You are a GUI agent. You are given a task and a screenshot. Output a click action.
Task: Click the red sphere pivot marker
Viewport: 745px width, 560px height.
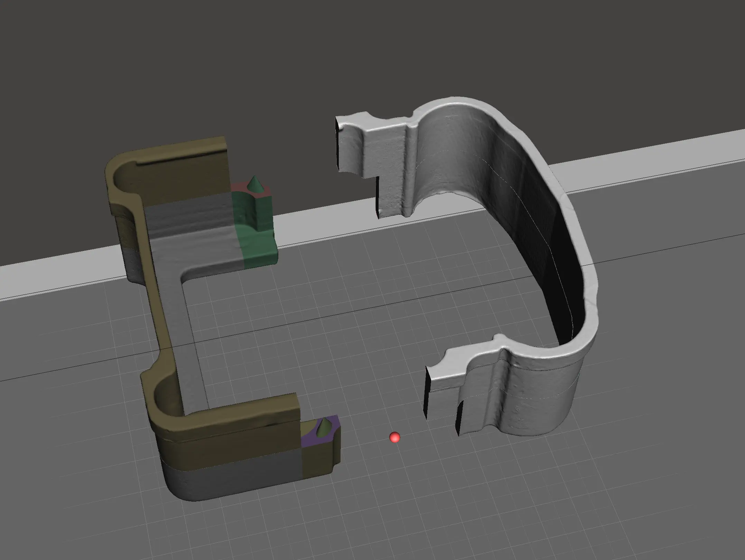pos(394,437)
